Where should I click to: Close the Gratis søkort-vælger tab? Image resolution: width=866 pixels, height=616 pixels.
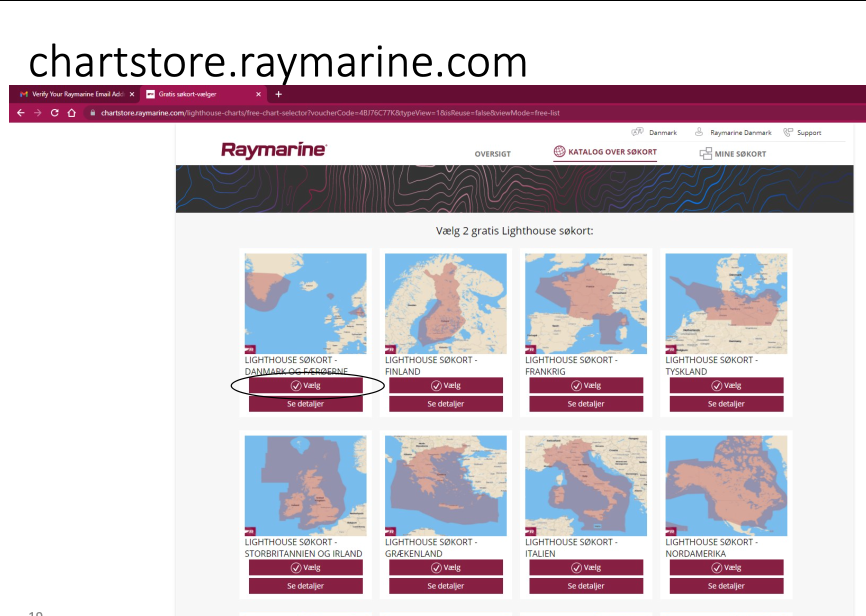pyautogui.click(x=258, y=94)
